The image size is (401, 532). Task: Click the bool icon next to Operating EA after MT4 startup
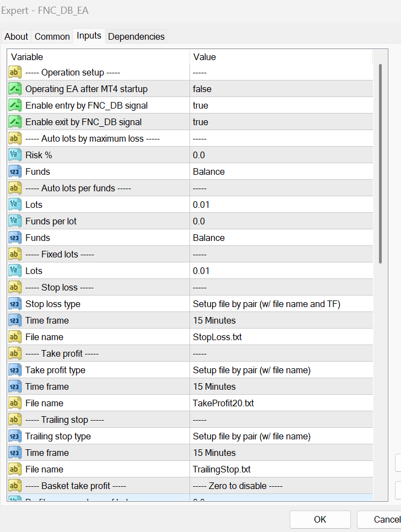[14, 89]
